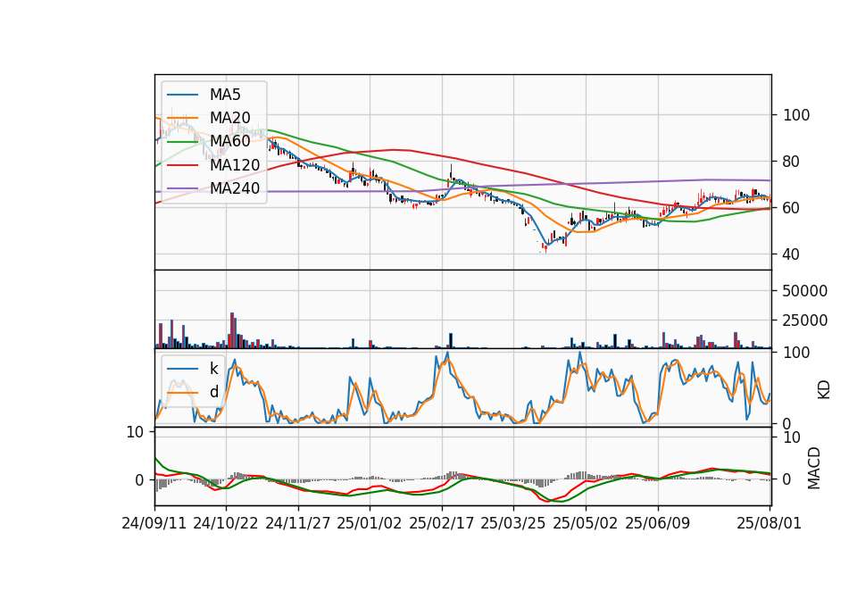Screen dimensions: 857x616
Task: Click the tallest volume bar near 24/10/22
Action: click(x=232, y=330)
